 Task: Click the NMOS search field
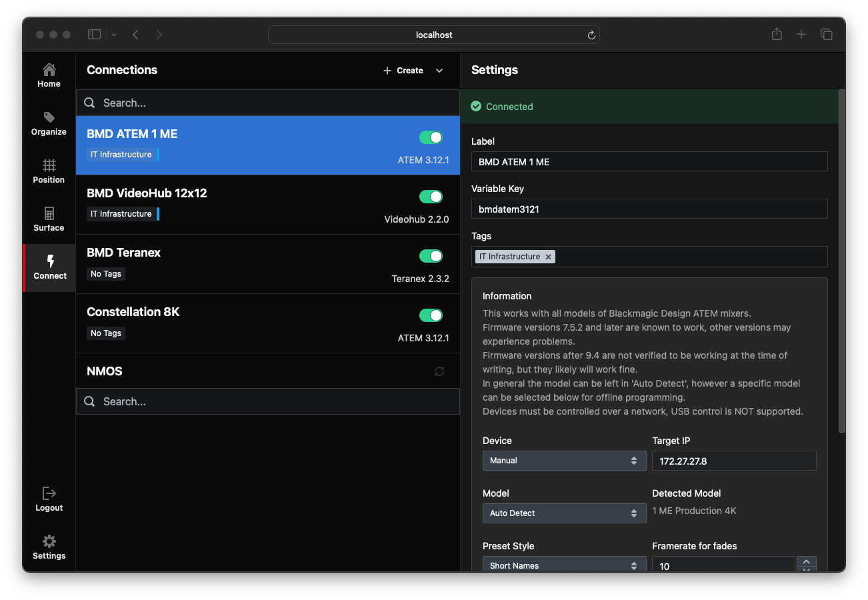[x=268, y=401]
